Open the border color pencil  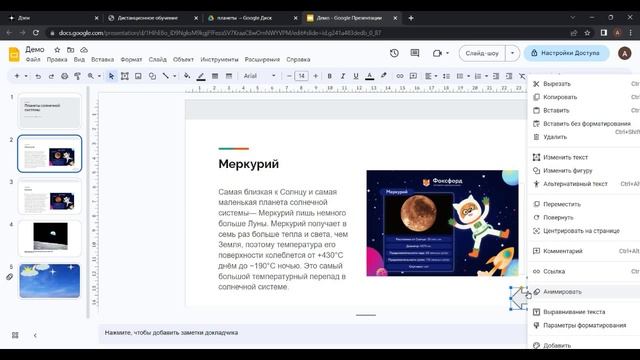coord(201,76)
